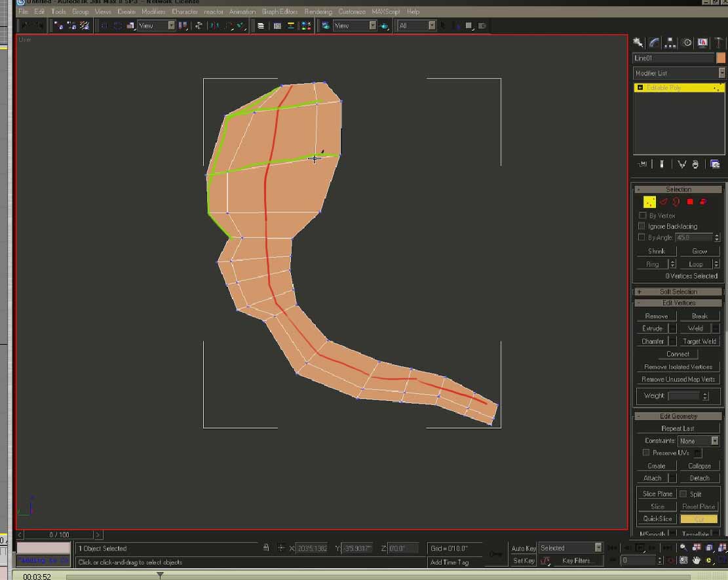
Task: Toggle Ignore Backfacing checkbox
Action: coord(642,226)
